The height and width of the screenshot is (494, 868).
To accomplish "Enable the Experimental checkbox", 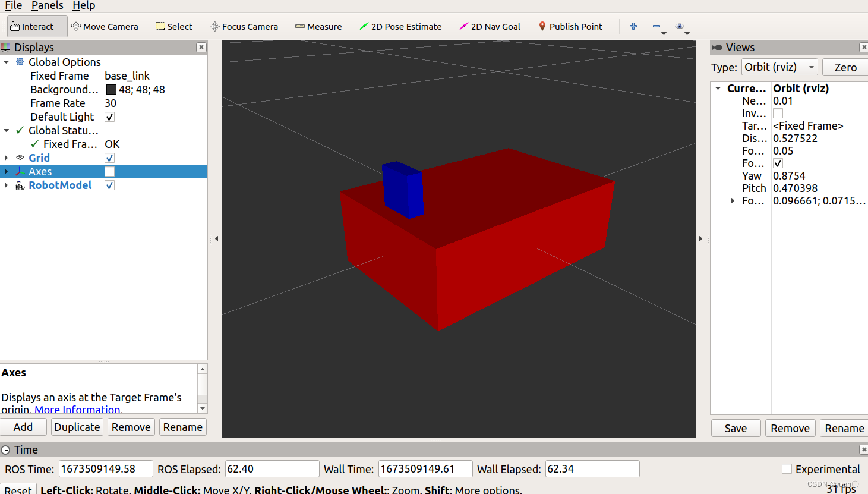I will (x=787, y=469).
